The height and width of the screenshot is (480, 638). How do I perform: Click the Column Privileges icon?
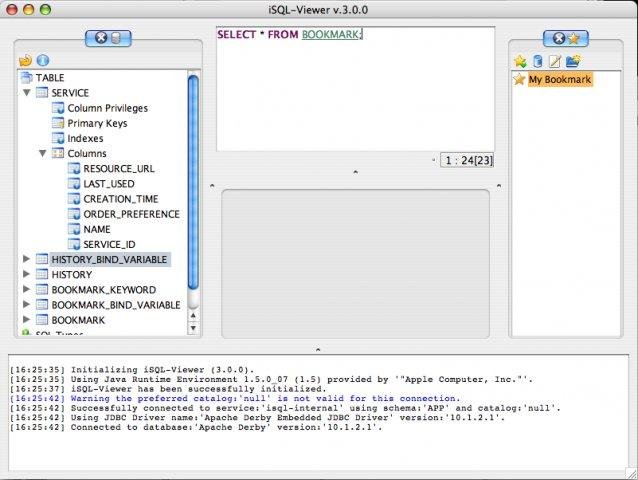click(58, 108)
